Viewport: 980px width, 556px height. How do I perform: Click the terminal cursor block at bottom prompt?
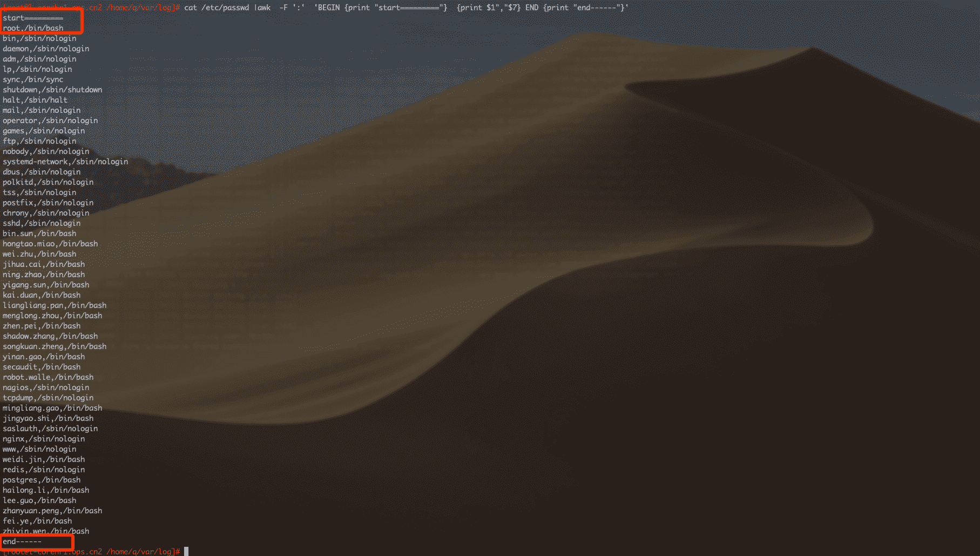pyautogui.click(x=186, y=551)
